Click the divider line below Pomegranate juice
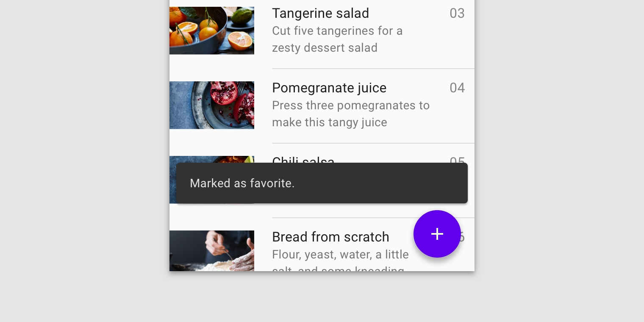Image resolution: width=644 pixels, height=322 pixels. (x=373, y=143)
